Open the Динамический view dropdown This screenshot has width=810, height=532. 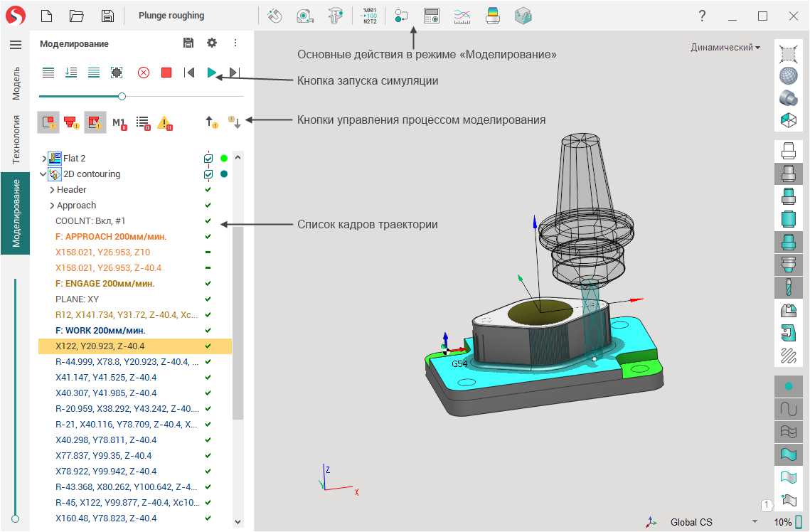(725, 48)
